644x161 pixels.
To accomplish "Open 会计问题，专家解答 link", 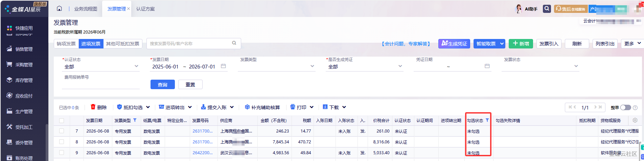I will [x=406, y=44].
